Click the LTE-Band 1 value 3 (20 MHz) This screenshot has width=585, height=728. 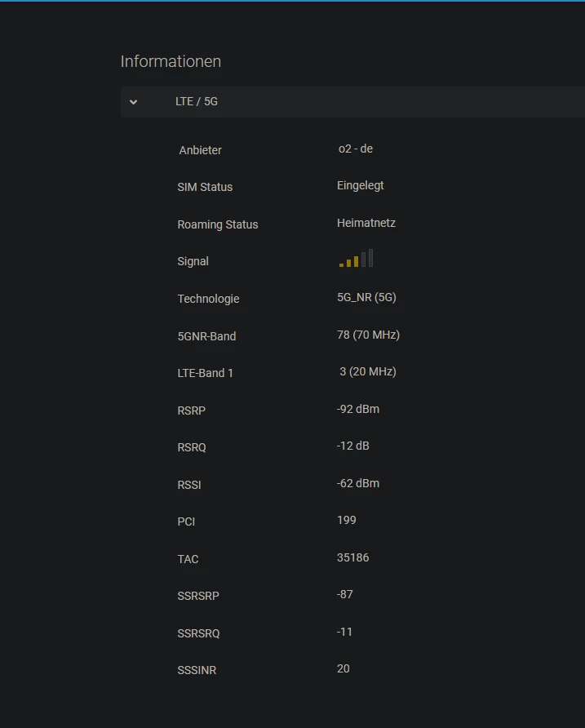tap(368, 371)
